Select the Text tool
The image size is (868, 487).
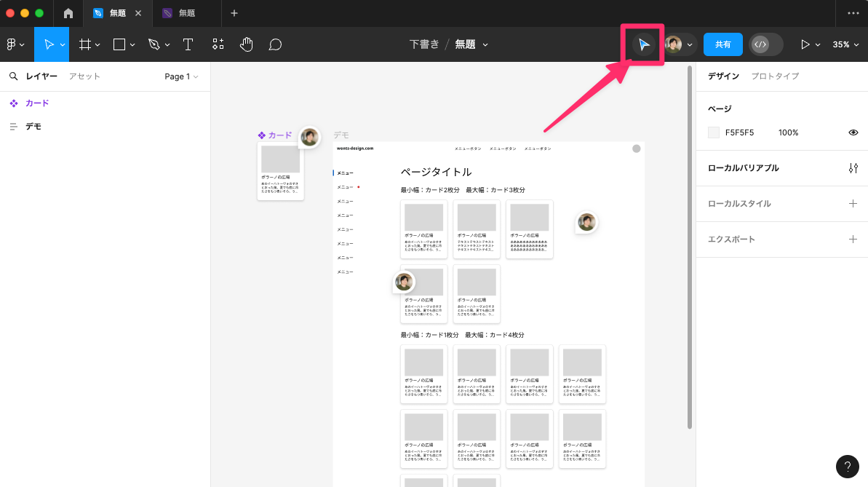(x=188, y=44)
